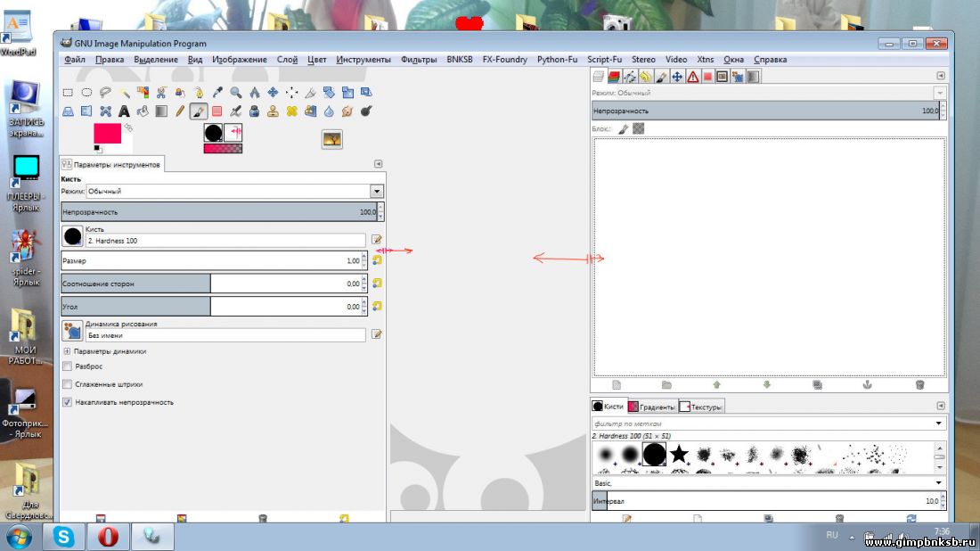Open Skype from the taskbar
The height and width of the screenshot is (551, 980).
pos(63,537)
